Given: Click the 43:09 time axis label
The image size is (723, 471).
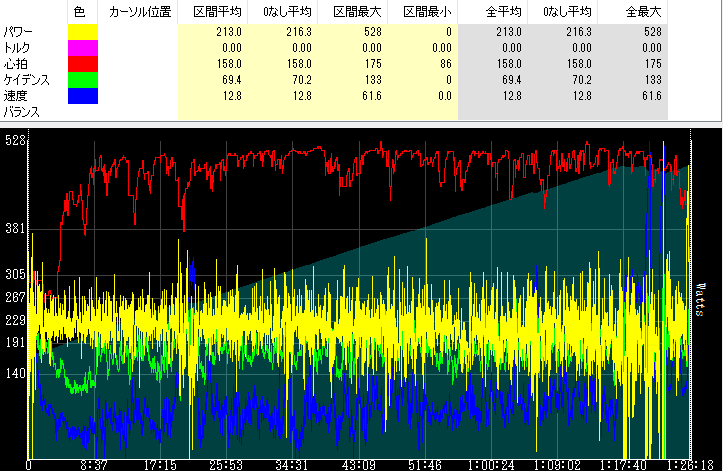Looking at the screenshot, I should point(358,465).
